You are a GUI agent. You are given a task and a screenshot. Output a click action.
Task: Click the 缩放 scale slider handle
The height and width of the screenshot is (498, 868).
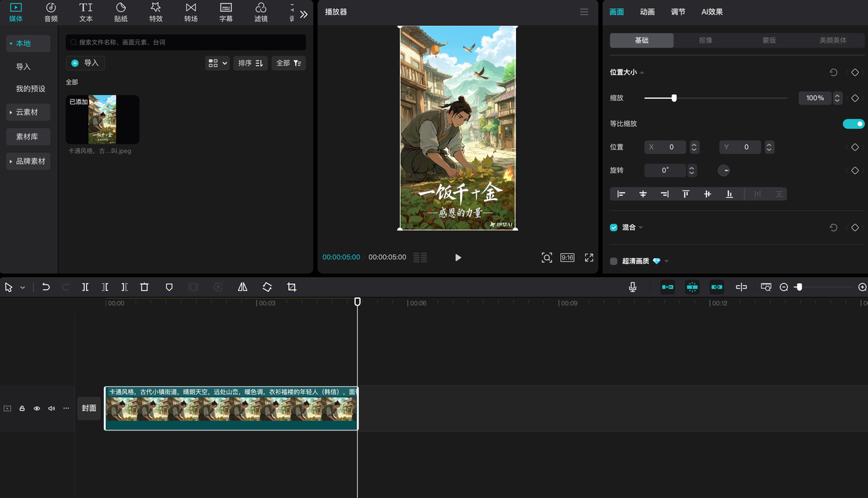(x=674, y=98)
